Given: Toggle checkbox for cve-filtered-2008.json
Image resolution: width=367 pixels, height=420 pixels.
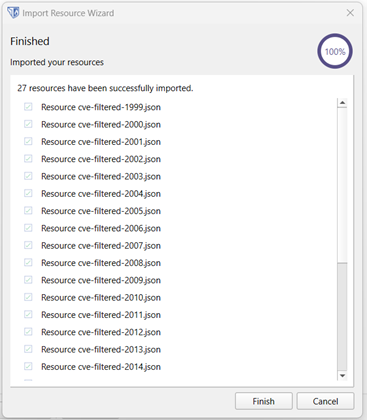Looking at the screenshot, I should pyautogui.click(x=28, y=263).
